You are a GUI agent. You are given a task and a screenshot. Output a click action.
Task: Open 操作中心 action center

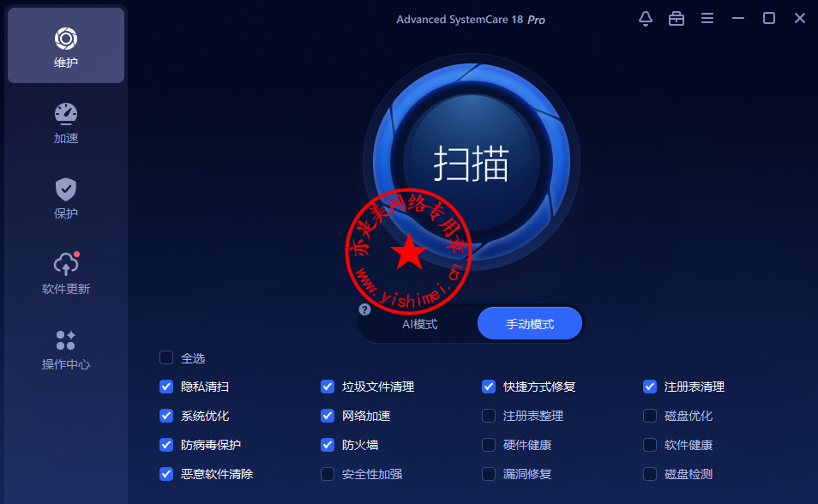coord(66,350)
